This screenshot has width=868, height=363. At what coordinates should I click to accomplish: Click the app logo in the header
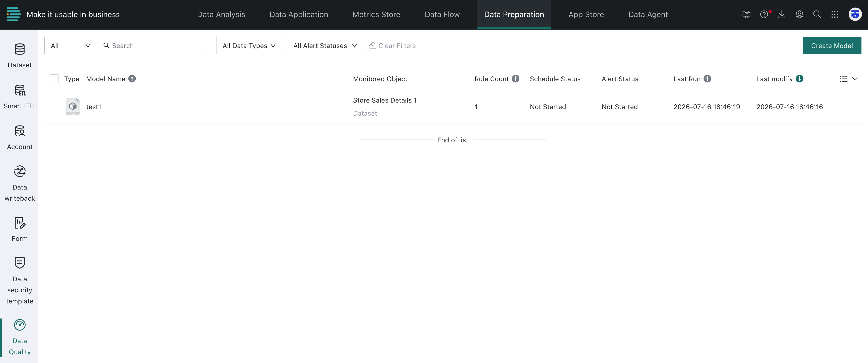[x=14, y=15]
